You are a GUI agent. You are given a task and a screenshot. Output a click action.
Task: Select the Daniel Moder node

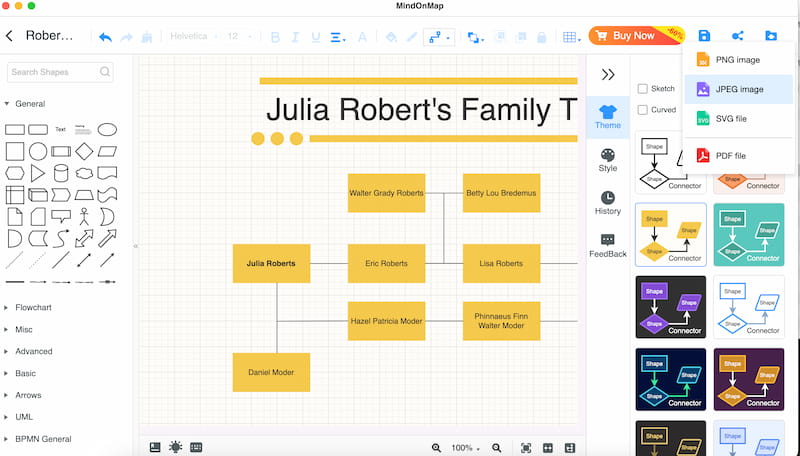271,372
